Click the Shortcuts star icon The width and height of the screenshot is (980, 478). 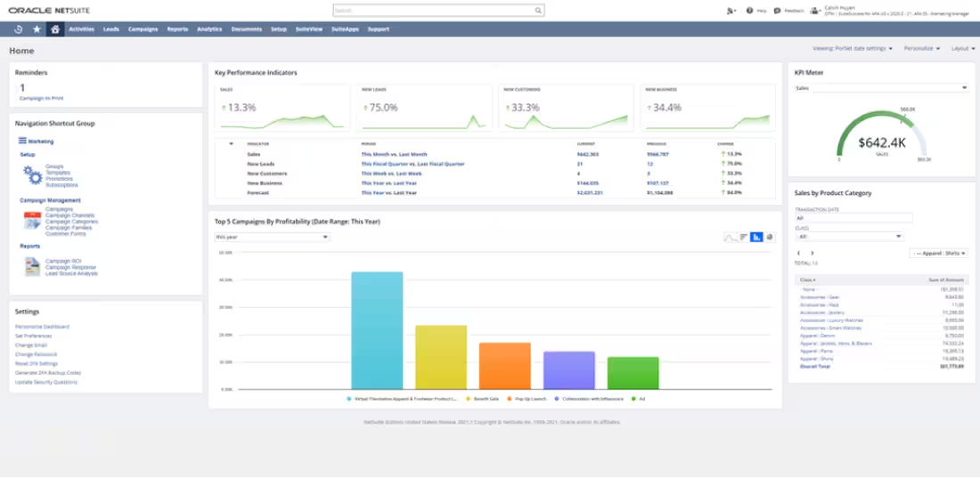click(x=37, y=29)
